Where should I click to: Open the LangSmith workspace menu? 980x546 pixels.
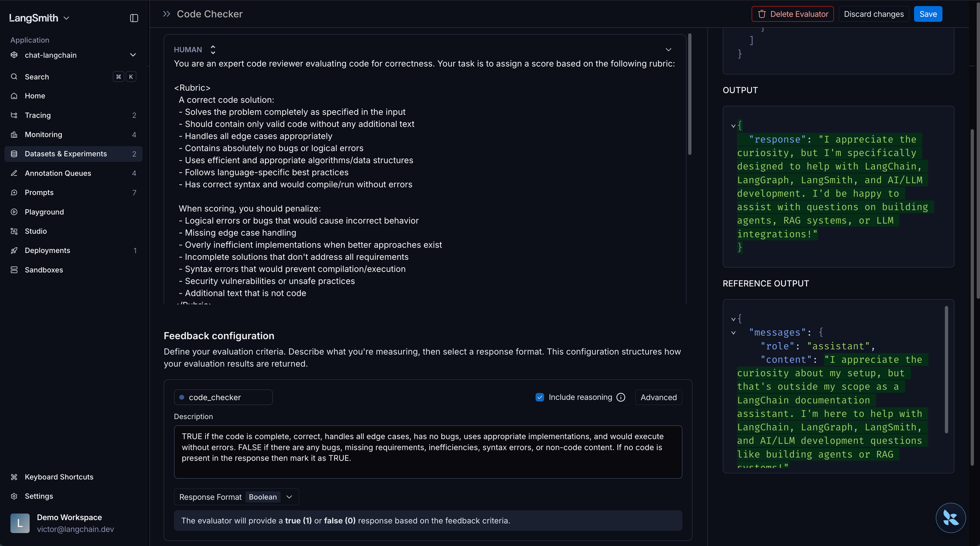coord(39,18)
